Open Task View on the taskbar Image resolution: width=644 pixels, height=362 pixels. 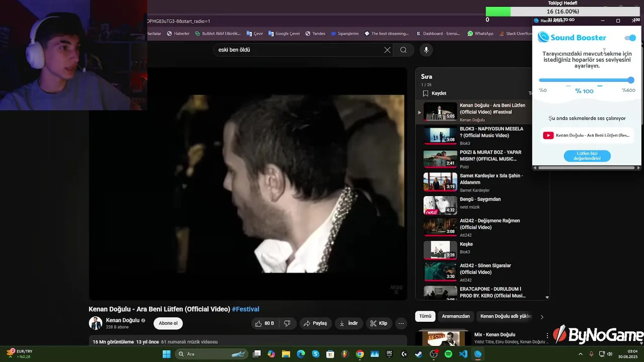click(257, 354)
